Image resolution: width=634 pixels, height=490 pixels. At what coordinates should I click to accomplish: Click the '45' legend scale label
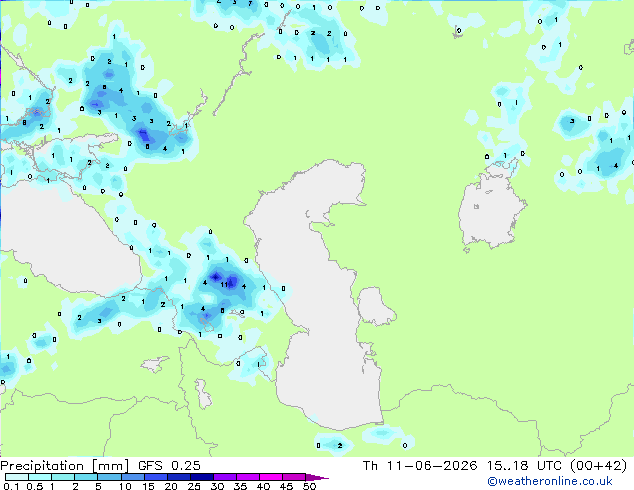click(x=286, y=486)
